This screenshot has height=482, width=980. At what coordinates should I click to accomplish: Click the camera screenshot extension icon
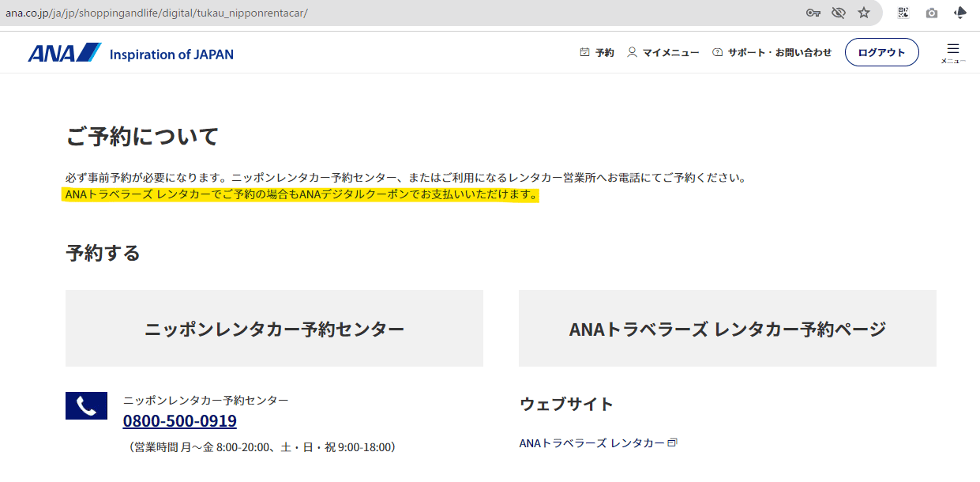[932, 13]
